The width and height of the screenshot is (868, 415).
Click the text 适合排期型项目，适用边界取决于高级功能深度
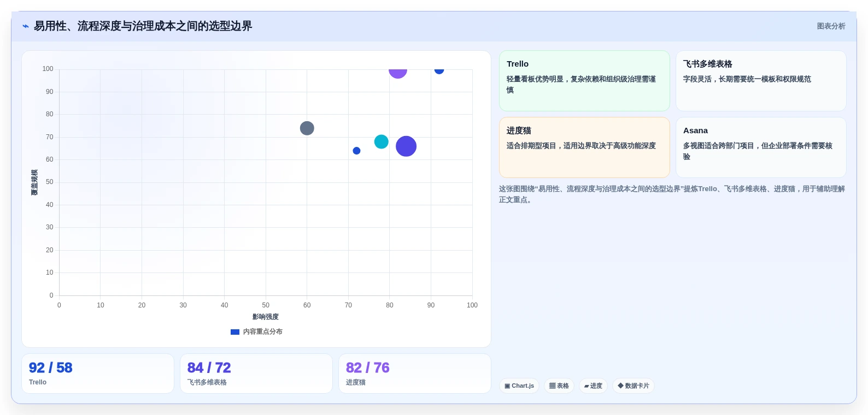[581, 146]
